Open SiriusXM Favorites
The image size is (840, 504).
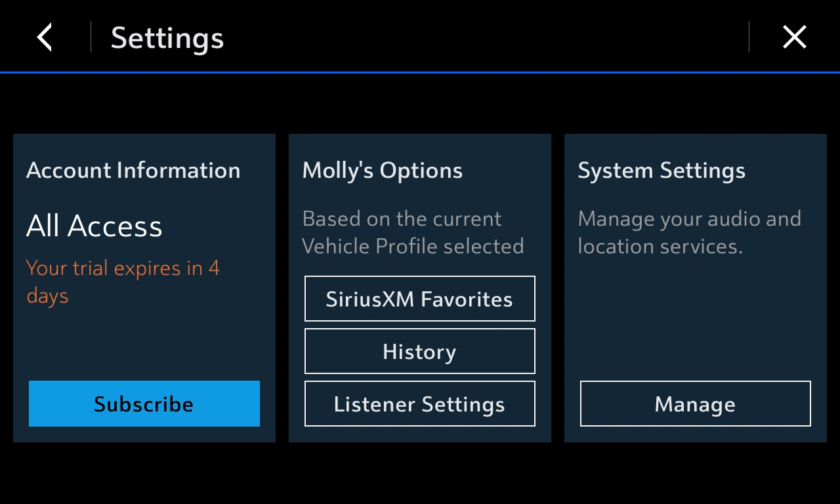pyautogui.click(x=419, y=299)
